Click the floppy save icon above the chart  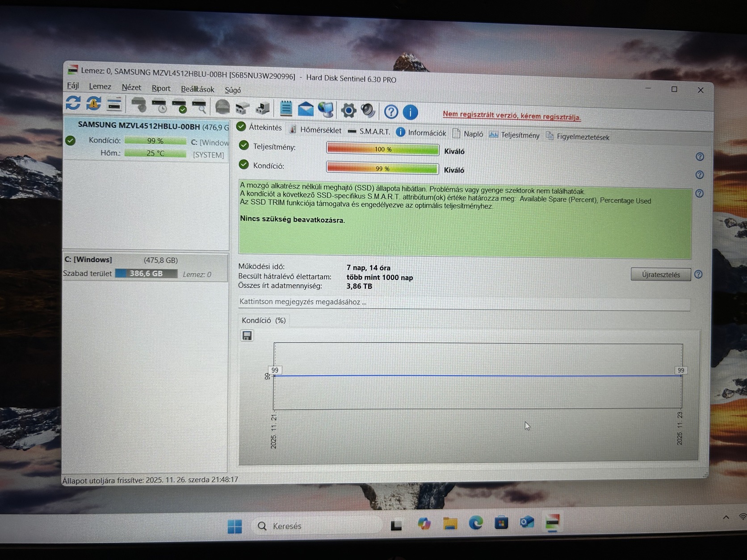(247, 336)
